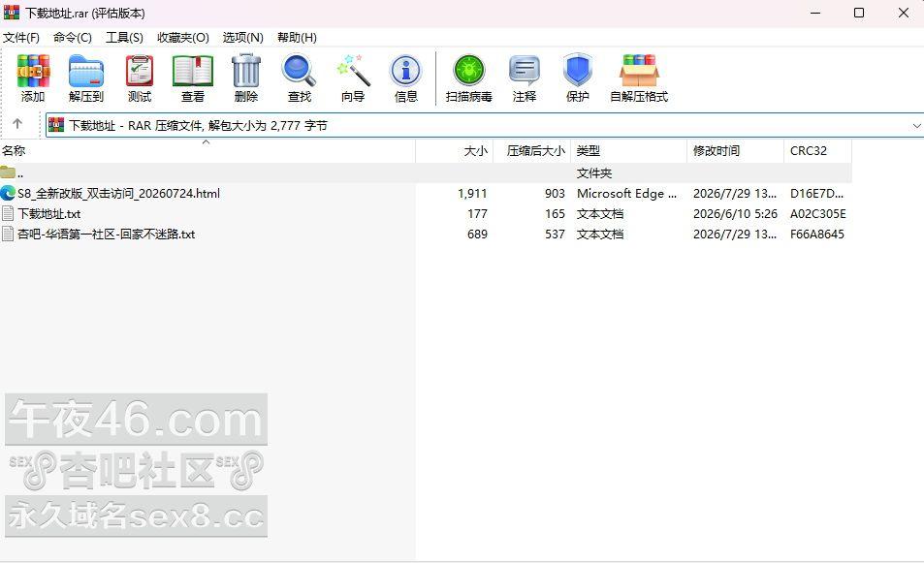Sort by 压缩后大小 column header

coord(532,151)
